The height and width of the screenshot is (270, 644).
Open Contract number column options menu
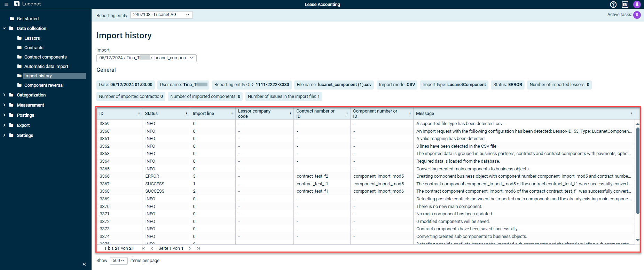347,114
